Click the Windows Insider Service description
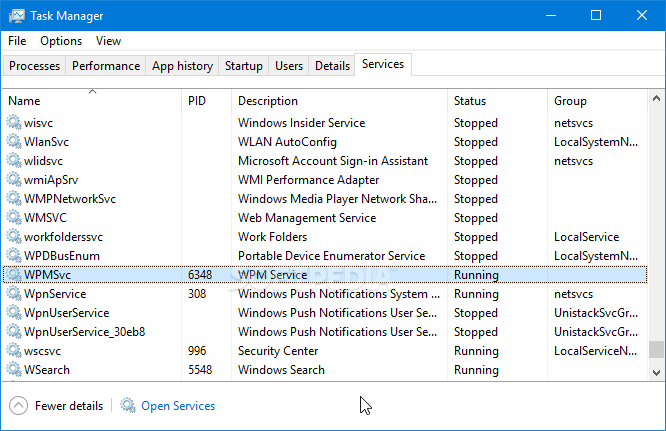This screenshot has width=666, height=431. (x=302, y=123)
